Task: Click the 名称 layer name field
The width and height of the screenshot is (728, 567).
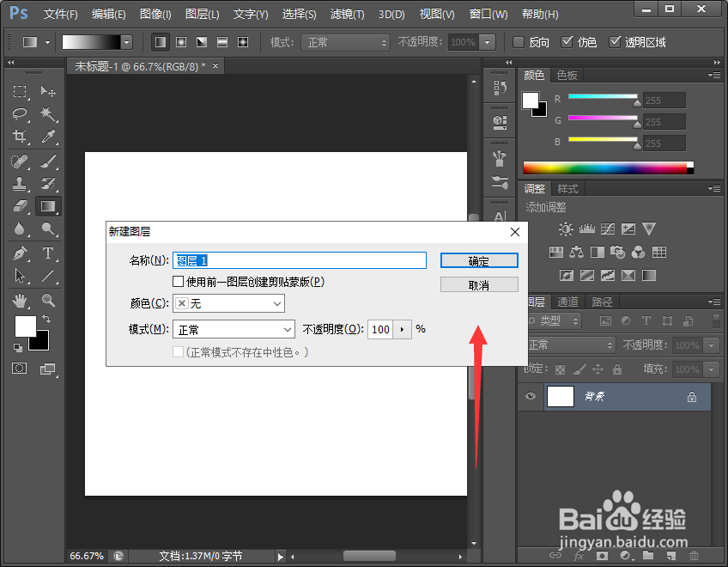Action: tap(300, 260)
